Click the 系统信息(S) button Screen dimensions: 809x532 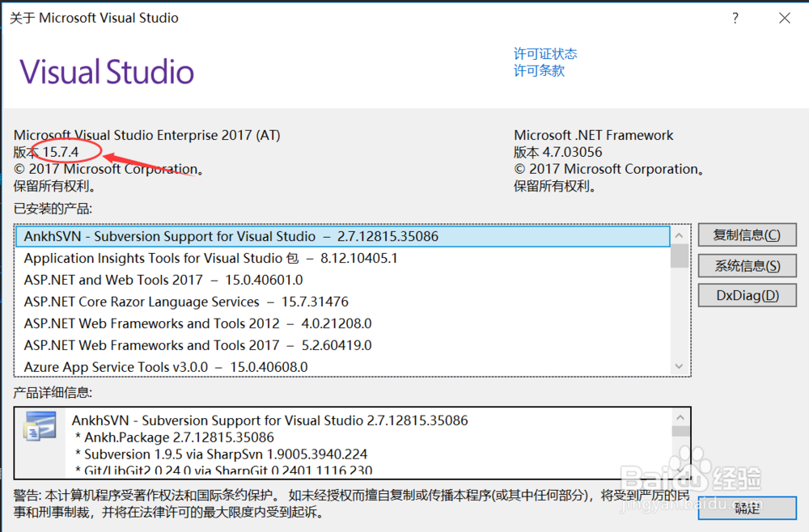pyautogui.click(x=747, y=266)
